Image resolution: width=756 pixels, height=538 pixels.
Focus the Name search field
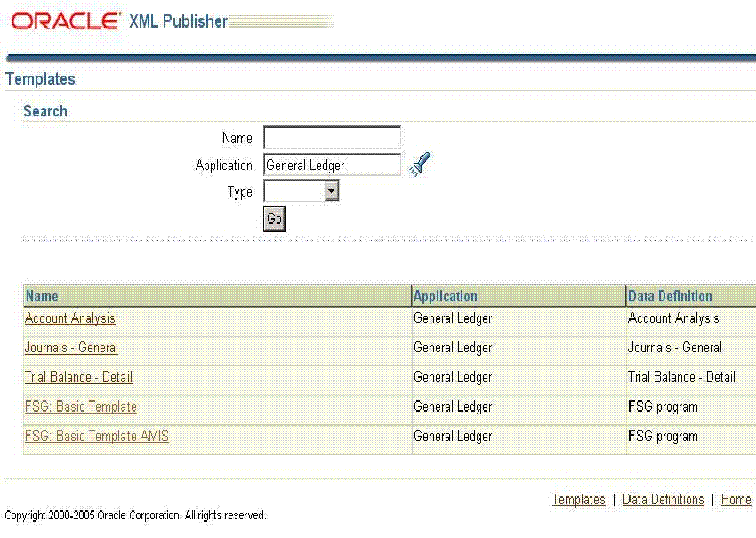(x=333, y=138)
